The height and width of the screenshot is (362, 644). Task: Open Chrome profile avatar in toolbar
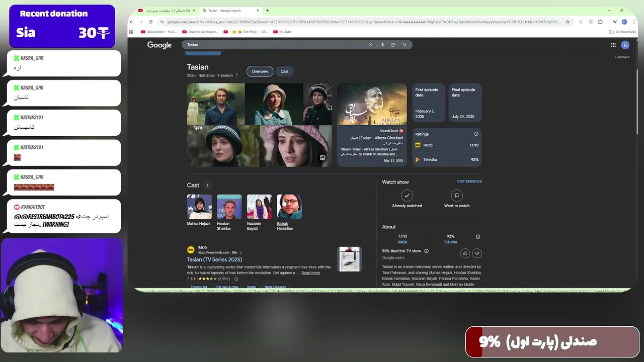tap(624, 22)
